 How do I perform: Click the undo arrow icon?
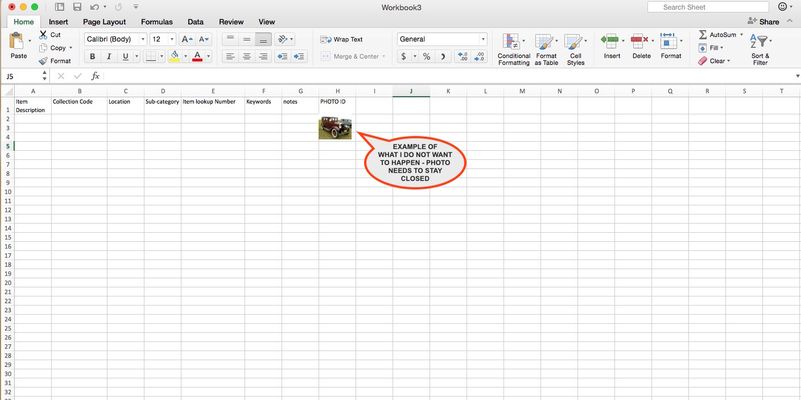click(x=94, y=7)
